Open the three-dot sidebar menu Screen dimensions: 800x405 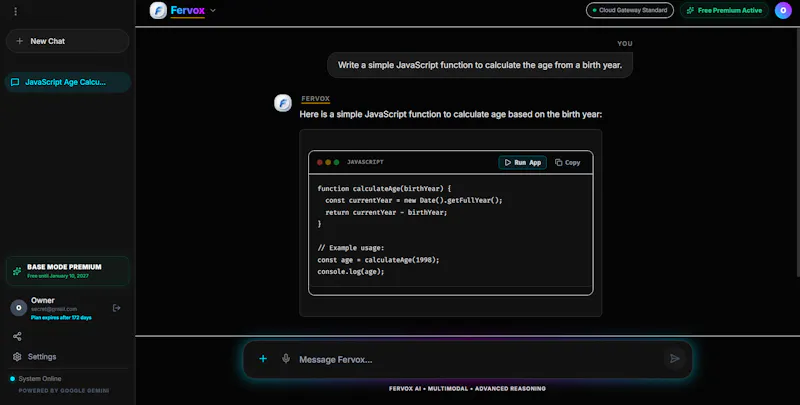(x=15, y=11)
